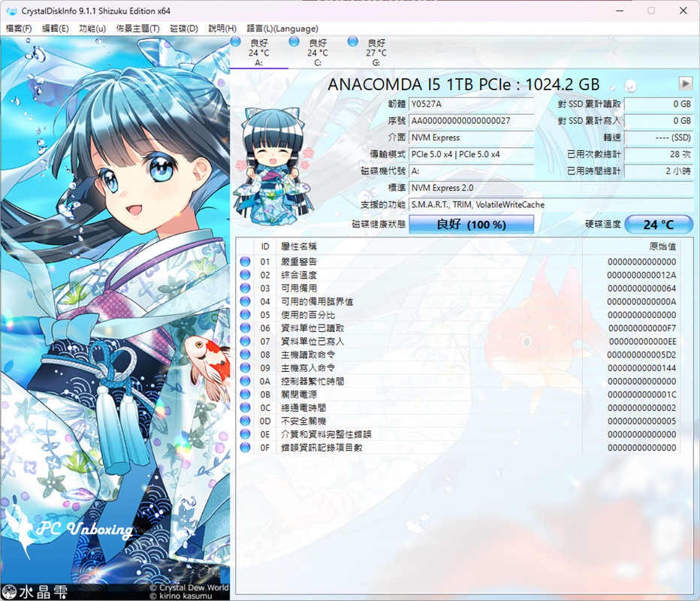Click the firmware field Y0527A
The width and height of the screenshot is (700, 601).
tap(472, 104)
